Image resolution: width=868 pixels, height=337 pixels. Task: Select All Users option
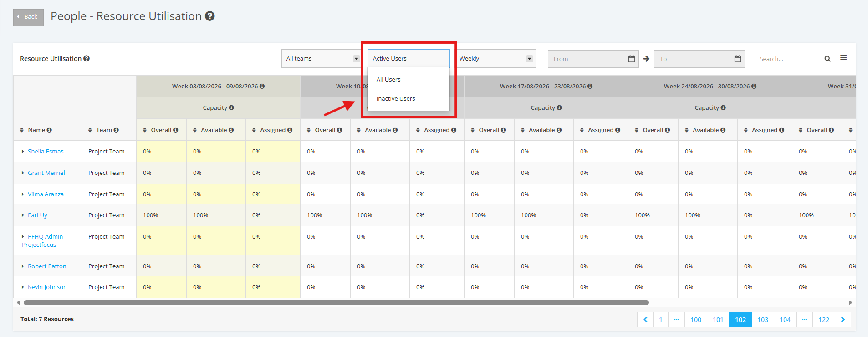[x=408, y=79]
